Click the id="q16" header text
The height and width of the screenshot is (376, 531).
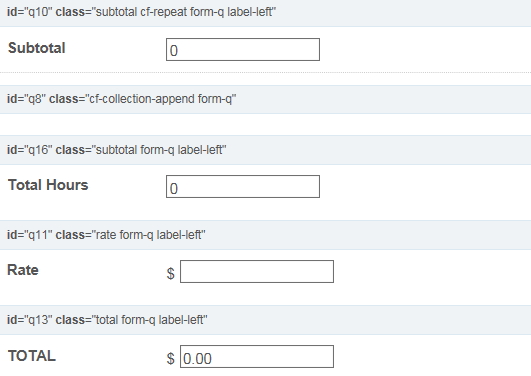tap(30, 150)
